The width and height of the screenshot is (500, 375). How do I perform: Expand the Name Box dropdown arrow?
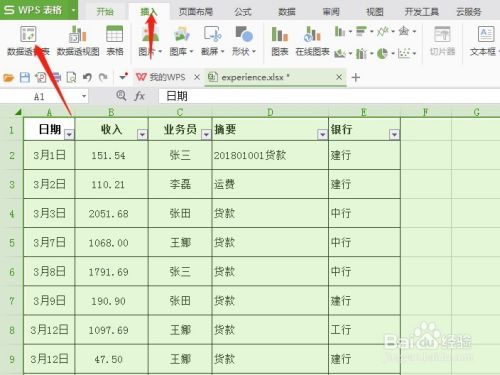pyautogui.click(x=84, y=97)
